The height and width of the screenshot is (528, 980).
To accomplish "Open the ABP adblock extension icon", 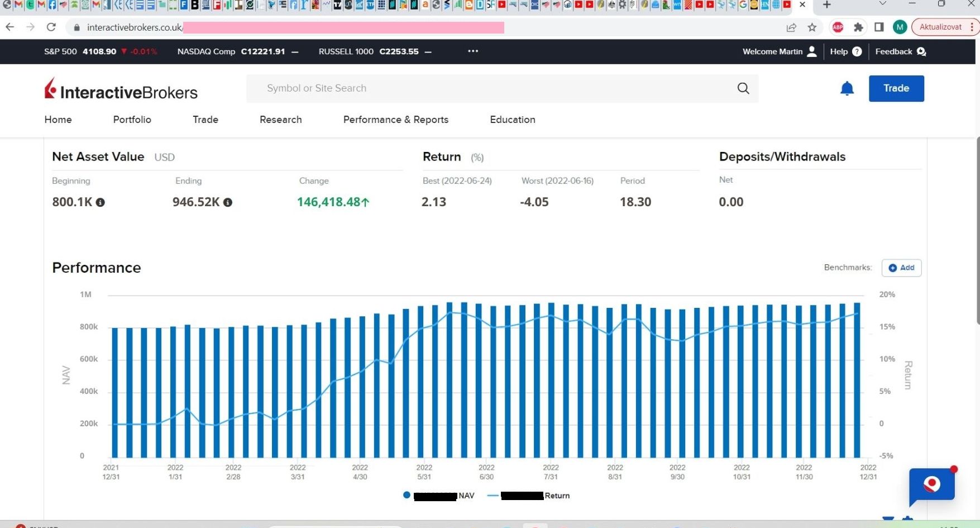I will pyautogui.click(x=838, y=27).
